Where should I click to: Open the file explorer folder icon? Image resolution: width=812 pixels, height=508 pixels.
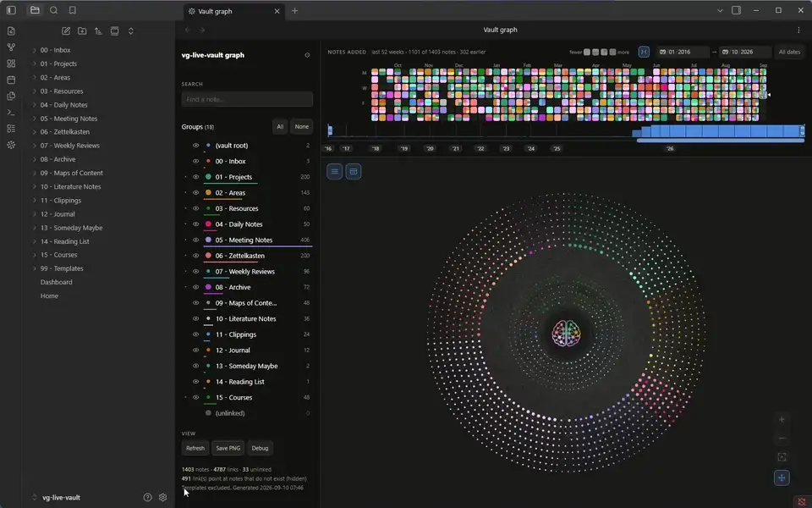tap(35, 10)
